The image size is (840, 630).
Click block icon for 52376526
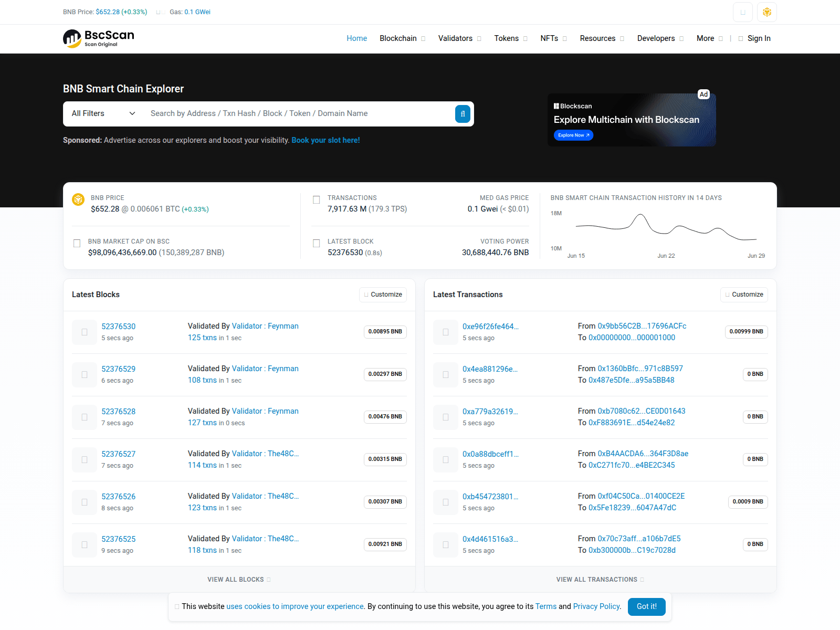coord(85,502)
